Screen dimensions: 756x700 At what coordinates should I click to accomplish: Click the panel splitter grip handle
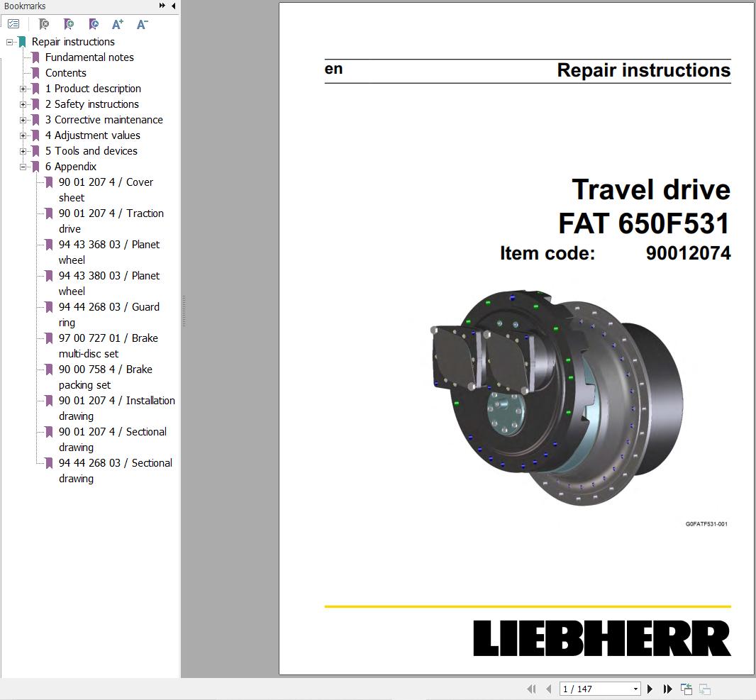184,311
